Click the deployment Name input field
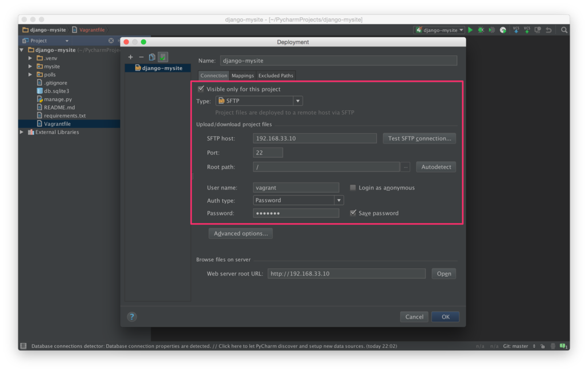The height and width of the screenshot is (372, 588). click(x=338, y=60)
